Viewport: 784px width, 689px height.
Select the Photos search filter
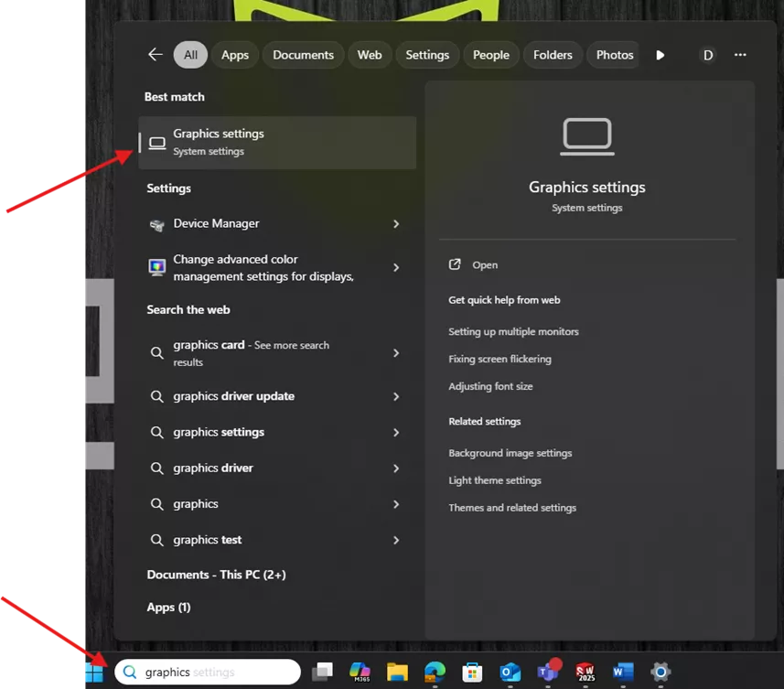614,54
